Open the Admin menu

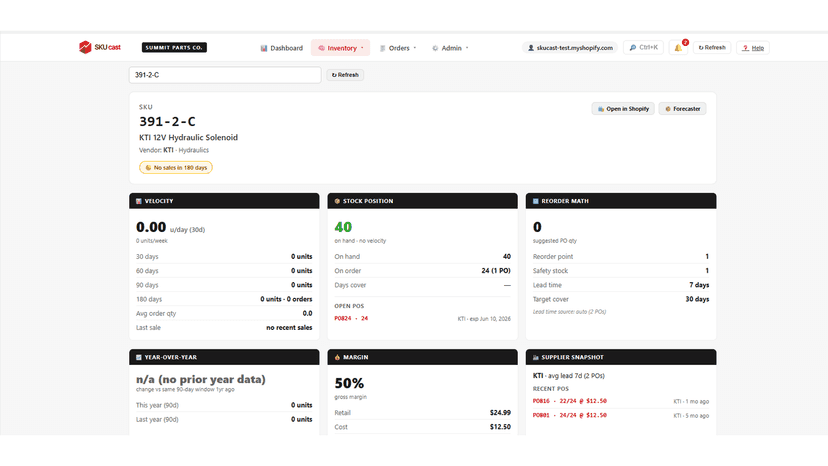point(450,48)
